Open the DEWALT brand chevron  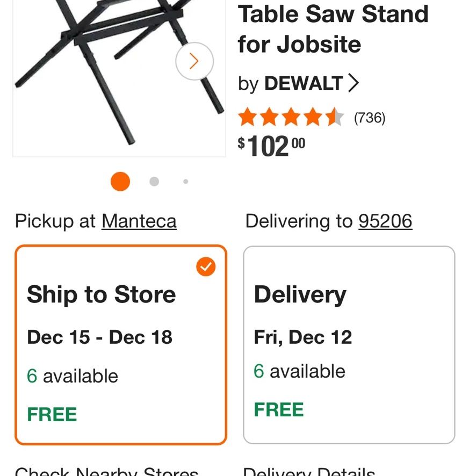(353, 83)
